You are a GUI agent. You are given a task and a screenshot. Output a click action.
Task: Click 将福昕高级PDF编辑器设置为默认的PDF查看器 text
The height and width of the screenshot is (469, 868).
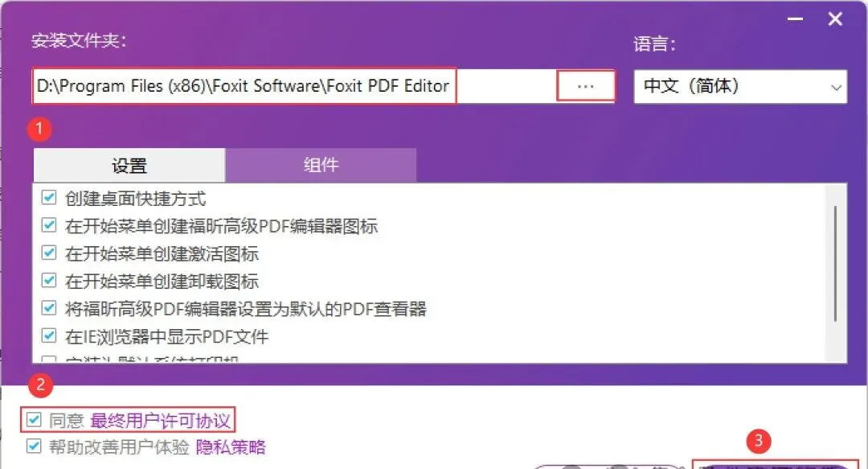246,309
